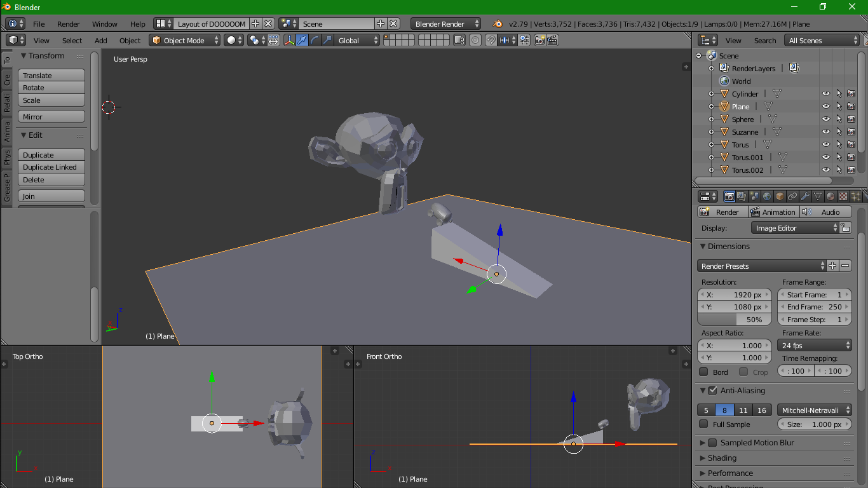Open the Particles sparkle tab
868x488 pixels.
pyautogui.click(x=856, y=196)
